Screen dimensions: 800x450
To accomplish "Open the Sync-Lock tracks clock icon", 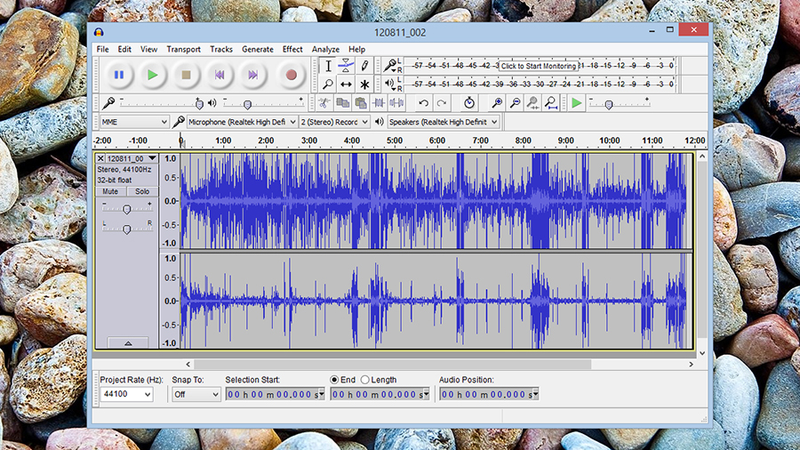I will pyautogui.click(x=469, y=103).
